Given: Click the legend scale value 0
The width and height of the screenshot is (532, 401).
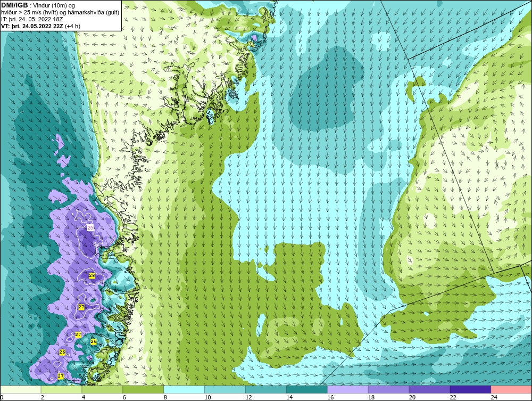Looking at the screenshot, I should (2, 397).
